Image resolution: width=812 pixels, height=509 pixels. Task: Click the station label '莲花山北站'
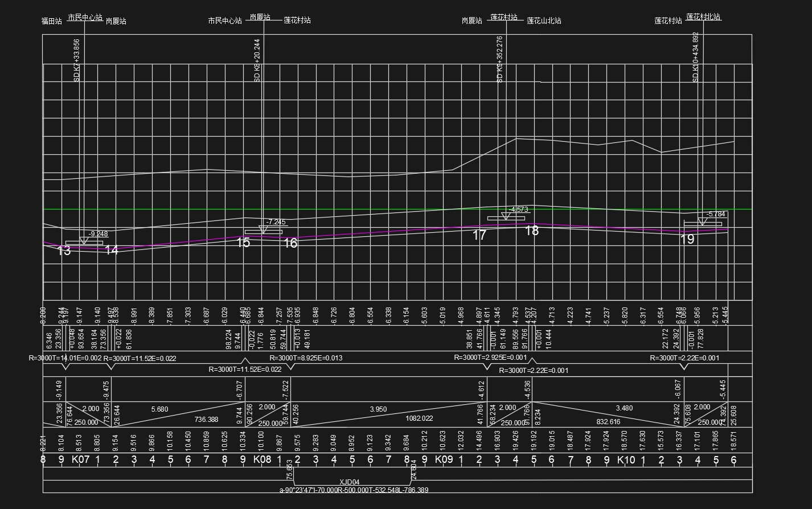[544, 20]
